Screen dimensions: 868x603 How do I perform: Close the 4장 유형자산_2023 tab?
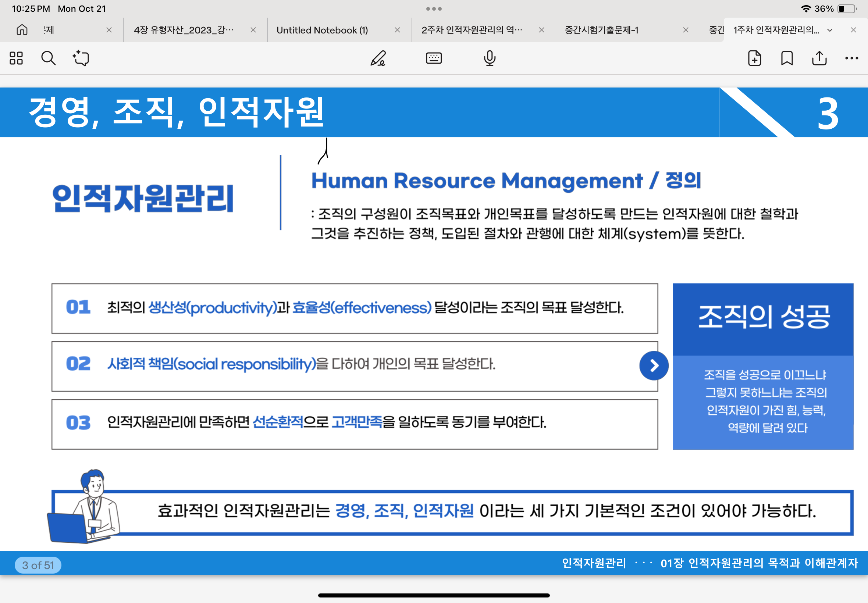coord(253,30)
